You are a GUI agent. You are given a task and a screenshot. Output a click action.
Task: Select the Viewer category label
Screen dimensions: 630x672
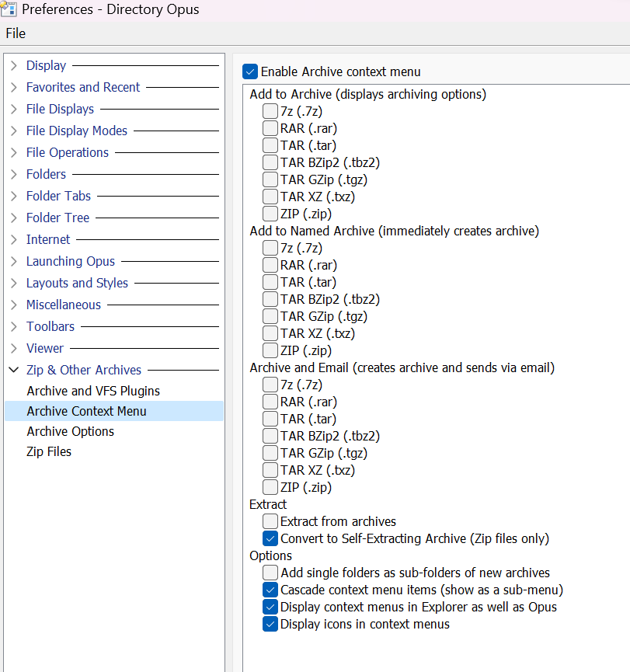click(x=45, y=348)
